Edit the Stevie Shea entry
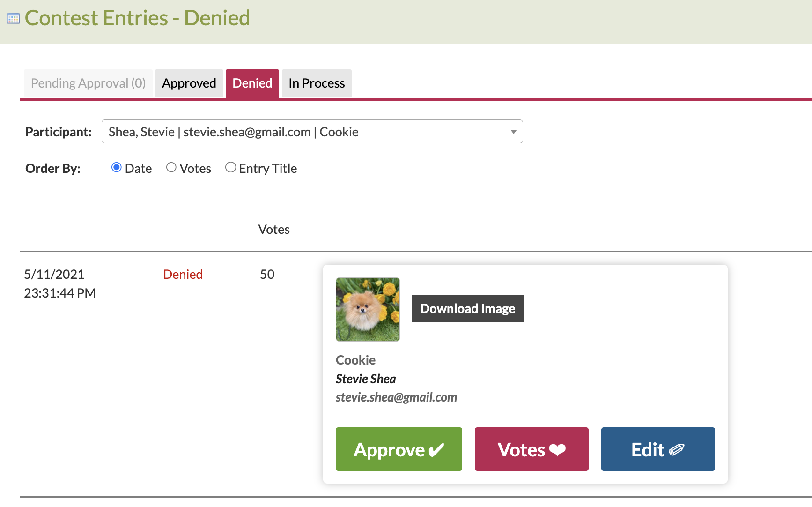812x507 pixels. [x=658, y=449]
